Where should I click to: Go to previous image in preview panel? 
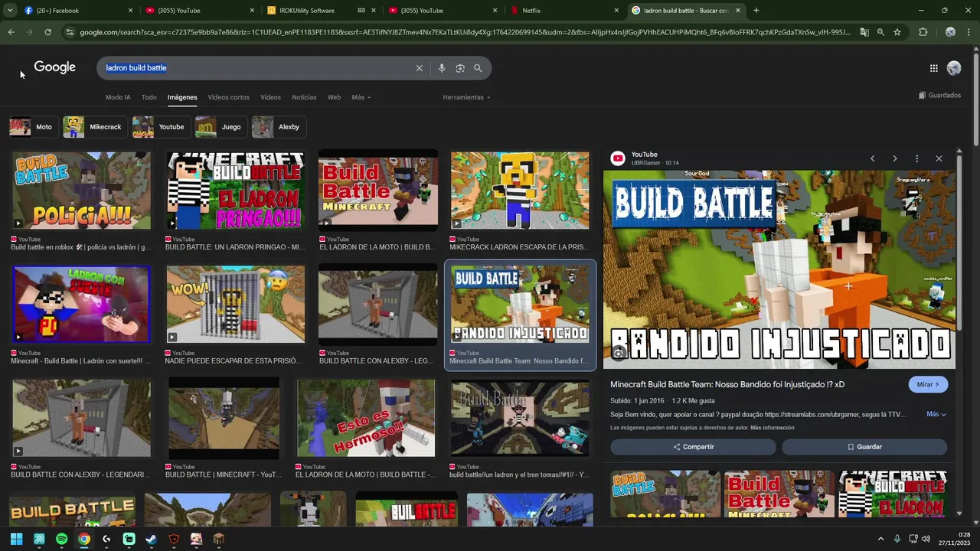(872, 158)
